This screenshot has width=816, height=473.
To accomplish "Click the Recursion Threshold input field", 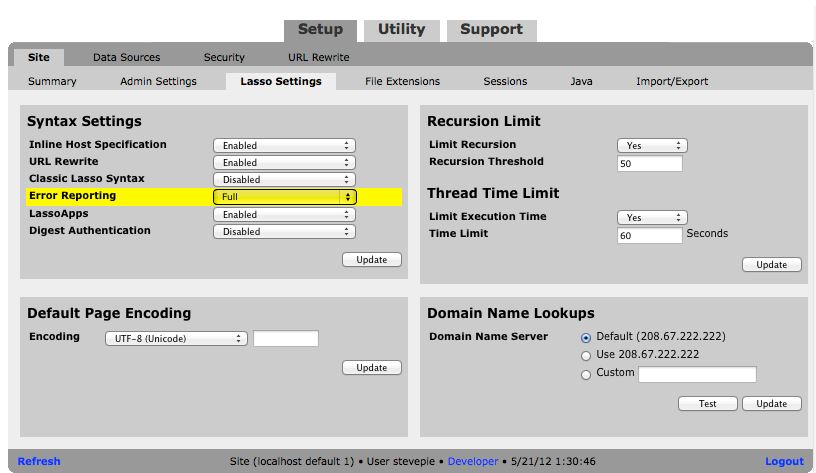I will (x=649, y=164).
